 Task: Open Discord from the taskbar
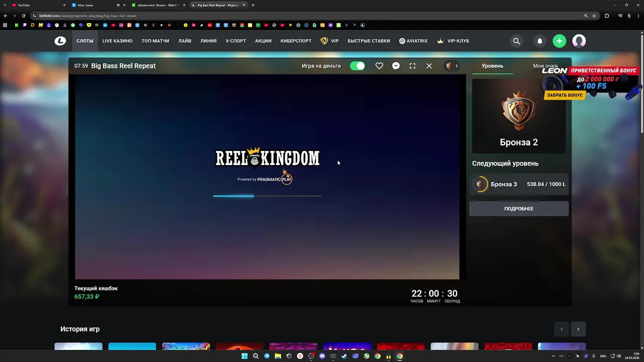[322, 356]
